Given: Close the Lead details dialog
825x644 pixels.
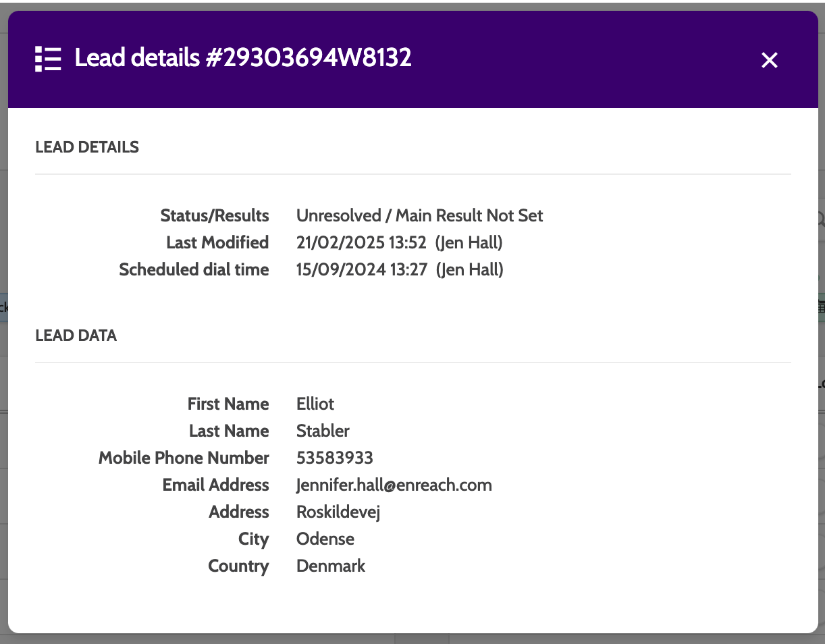Looking at the screenshot, I should pos(770,60).
